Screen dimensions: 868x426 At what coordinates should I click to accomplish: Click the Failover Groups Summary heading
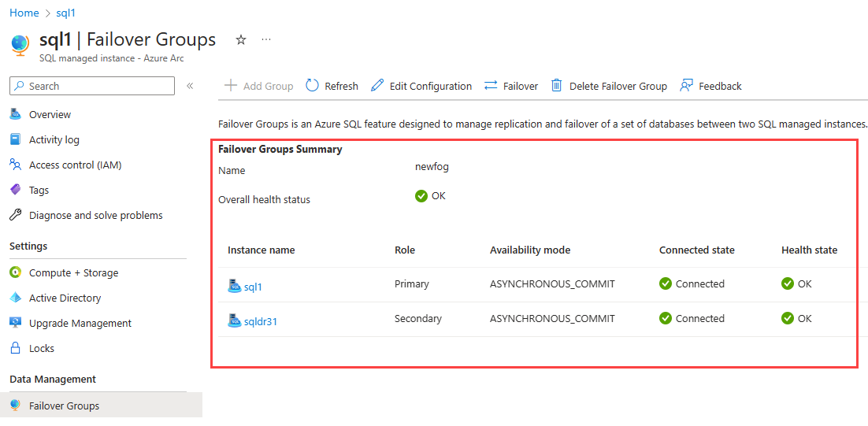tap(280, 149)
